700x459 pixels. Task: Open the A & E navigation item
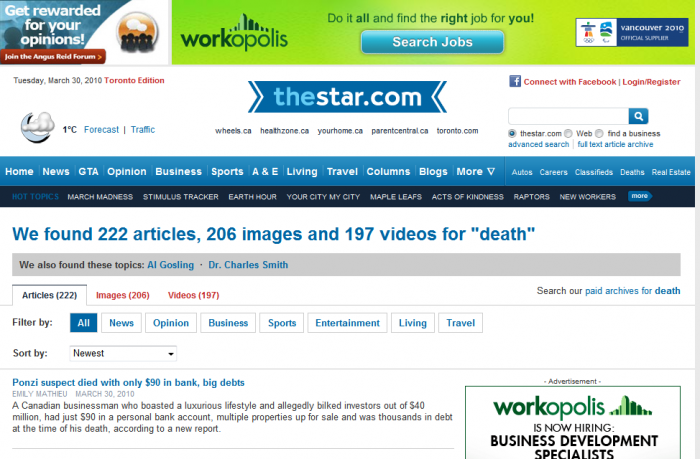[x=265, y=171]
